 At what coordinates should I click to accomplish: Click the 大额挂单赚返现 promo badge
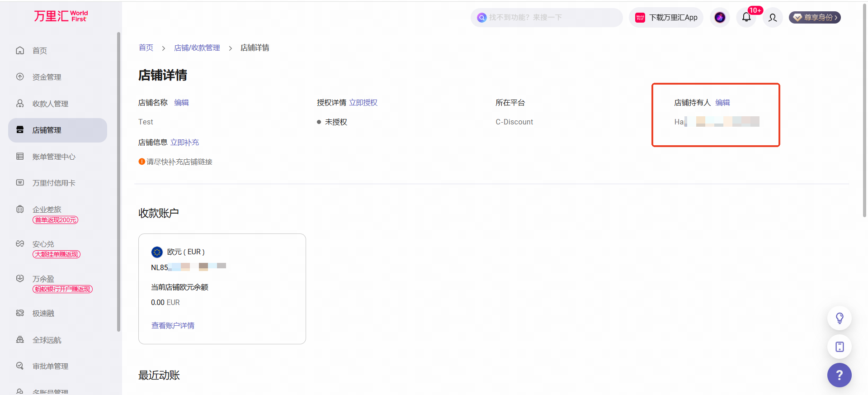57,254
